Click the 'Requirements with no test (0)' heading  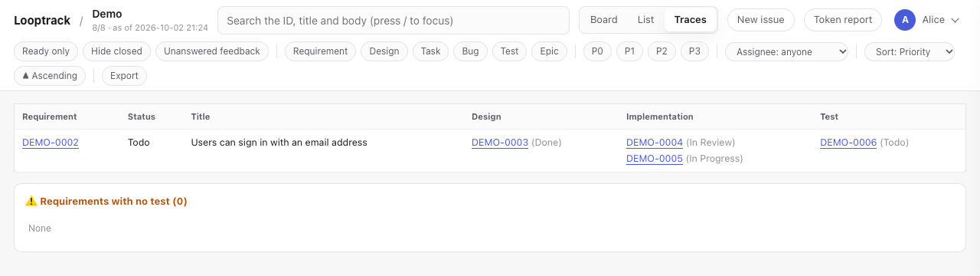click(x=113, y=202)
